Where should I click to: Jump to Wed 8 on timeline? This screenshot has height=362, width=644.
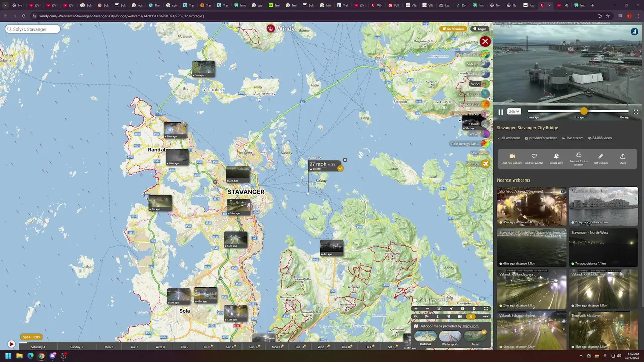coord(160,347)
